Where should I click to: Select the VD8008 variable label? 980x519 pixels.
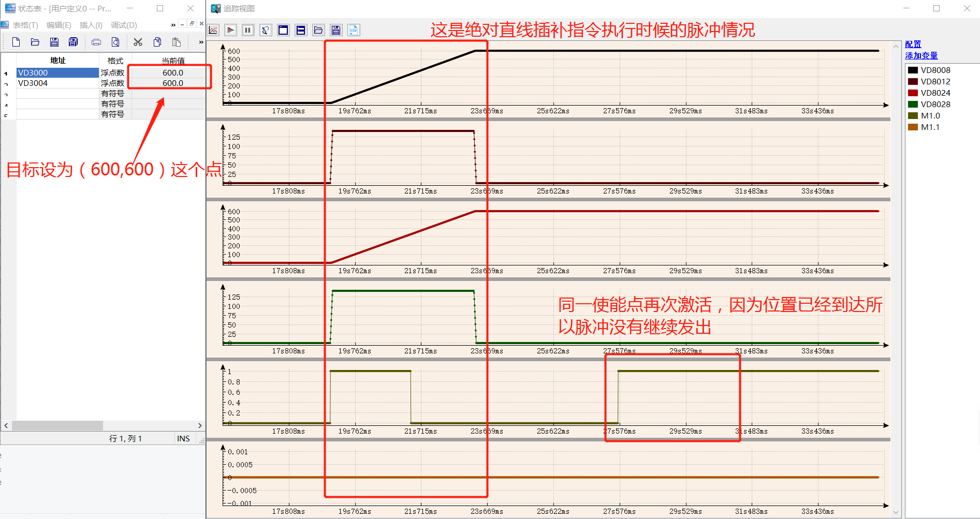935,70
